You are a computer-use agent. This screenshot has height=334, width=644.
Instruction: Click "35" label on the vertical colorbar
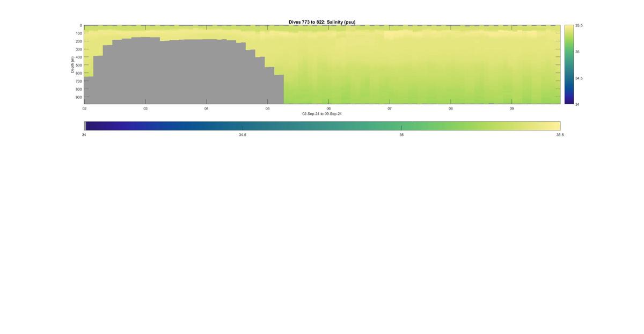(577, 52)
